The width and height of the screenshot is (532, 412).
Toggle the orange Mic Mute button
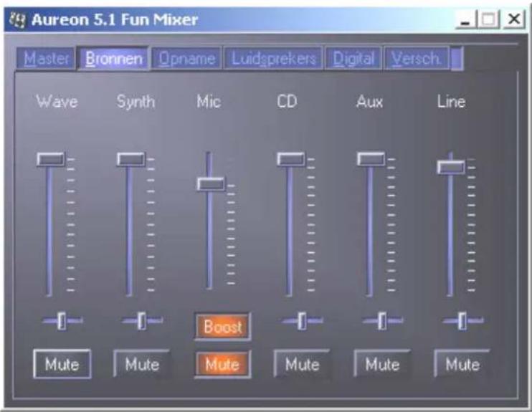[x=222, y=365]
